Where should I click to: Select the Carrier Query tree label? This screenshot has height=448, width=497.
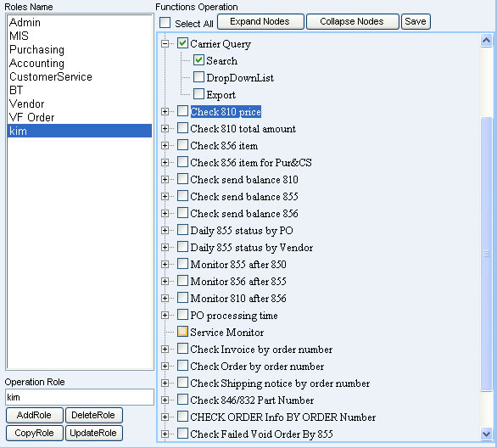point(221,44)
